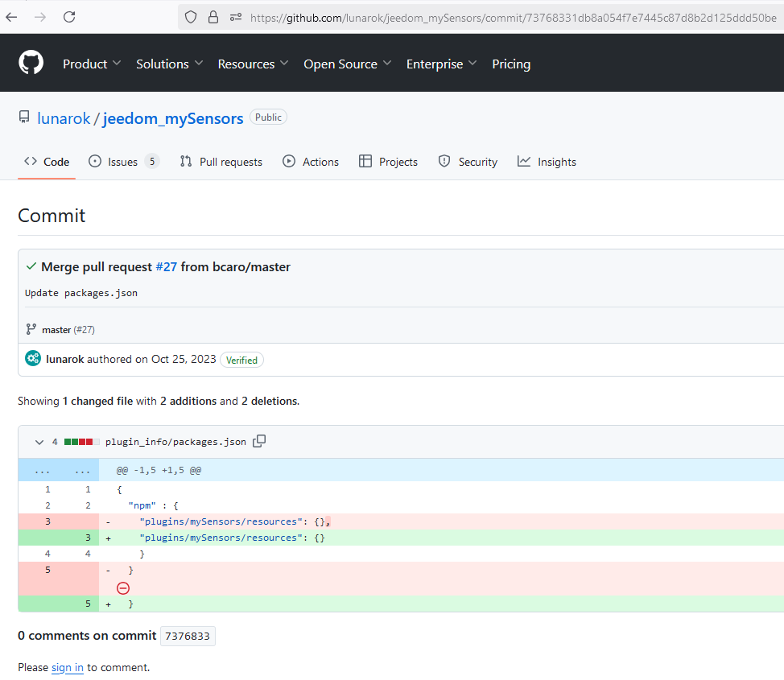Image resolution: width=784 pixels, height=680 pixels.
Task: Expand the Resources menu
Action: (x=253, y=64)
